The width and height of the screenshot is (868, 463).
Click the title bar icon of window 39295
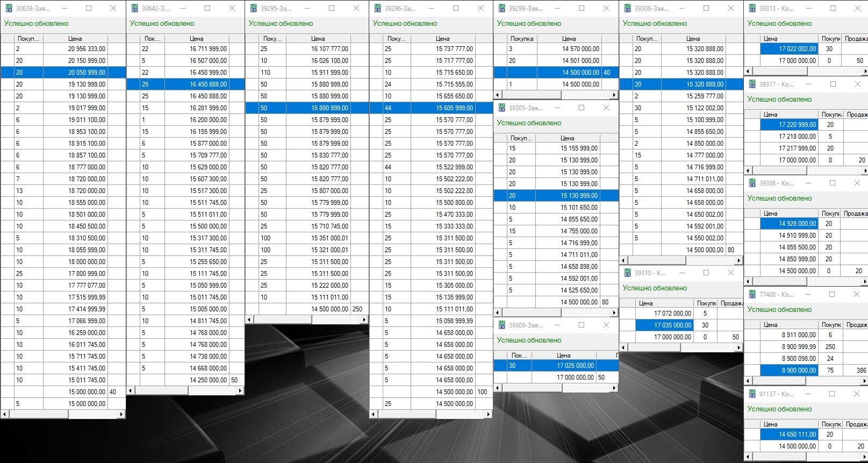pyautogui.click(x=253, y=8)
